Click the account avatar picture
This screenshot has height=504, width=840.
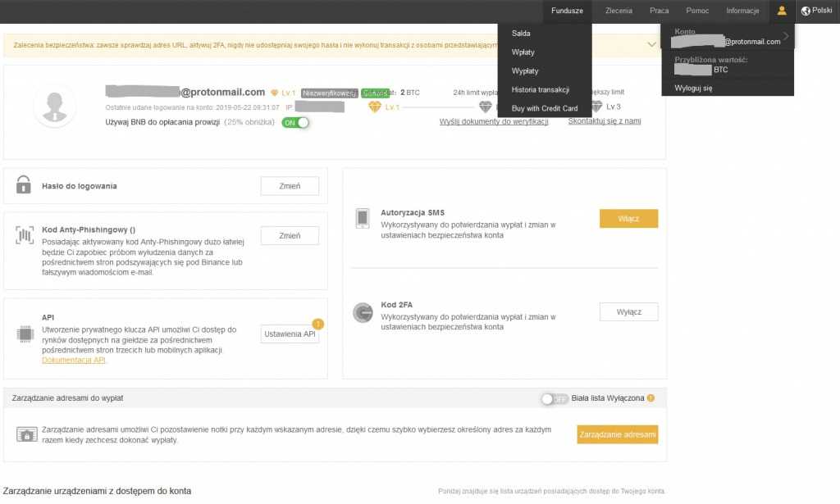tap(56, 107)
